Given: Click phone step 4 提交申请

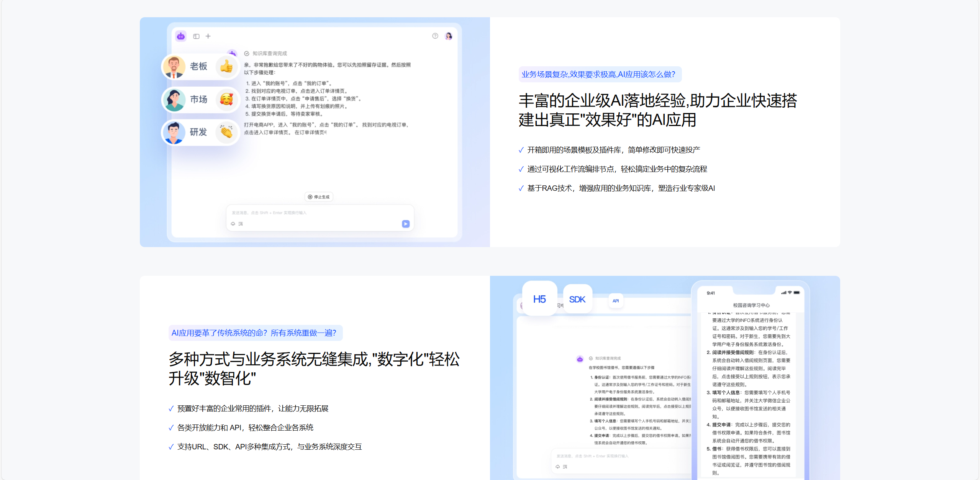Looking at the screenshot, I should pos(748,433).
